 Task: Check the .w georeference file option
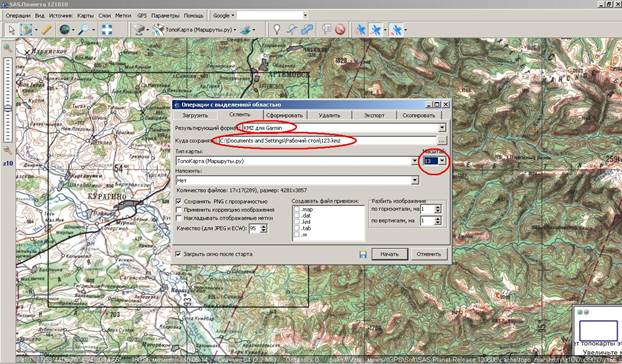pos(297,235)
